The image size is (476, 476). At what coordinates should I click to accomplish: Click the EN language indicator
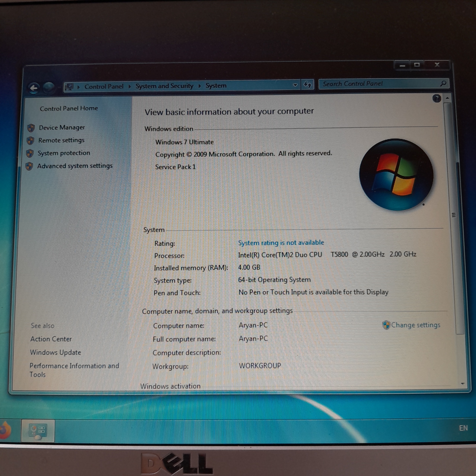(x=463, y=428)
